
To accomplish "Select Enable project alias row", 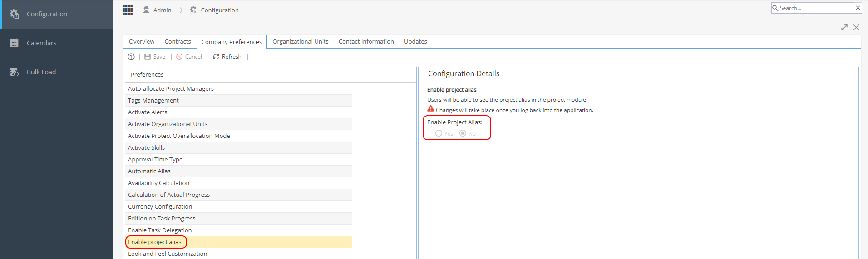I will pyautogui.click(x=239, y=242).
